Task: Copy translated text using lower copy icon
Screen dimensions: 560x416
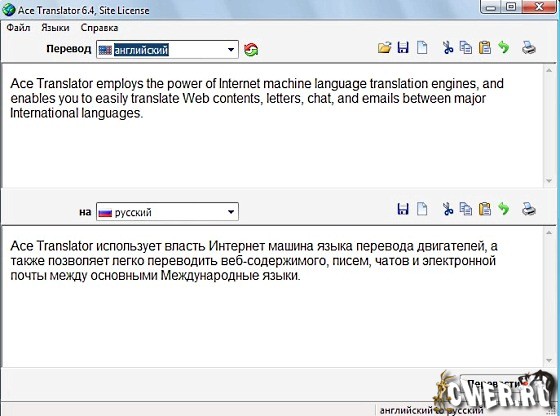Action: pyautogui.click(x=466, y=209)
